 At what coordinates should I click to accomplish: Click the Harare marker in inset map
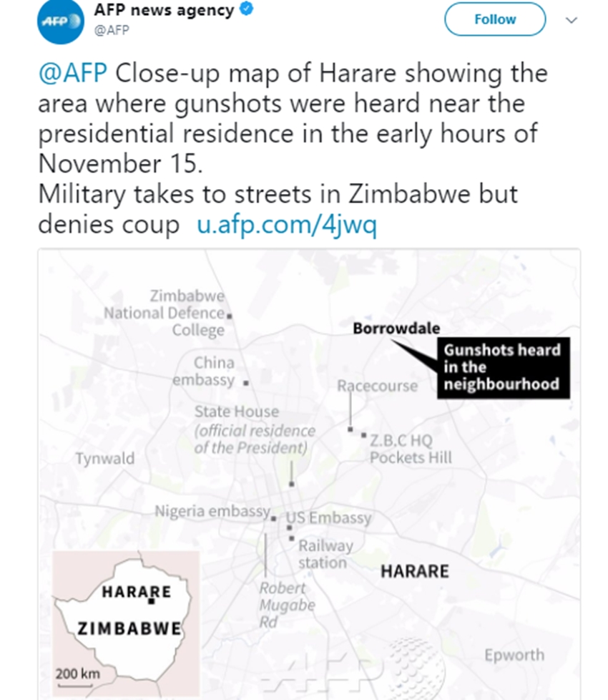point(151,602)
